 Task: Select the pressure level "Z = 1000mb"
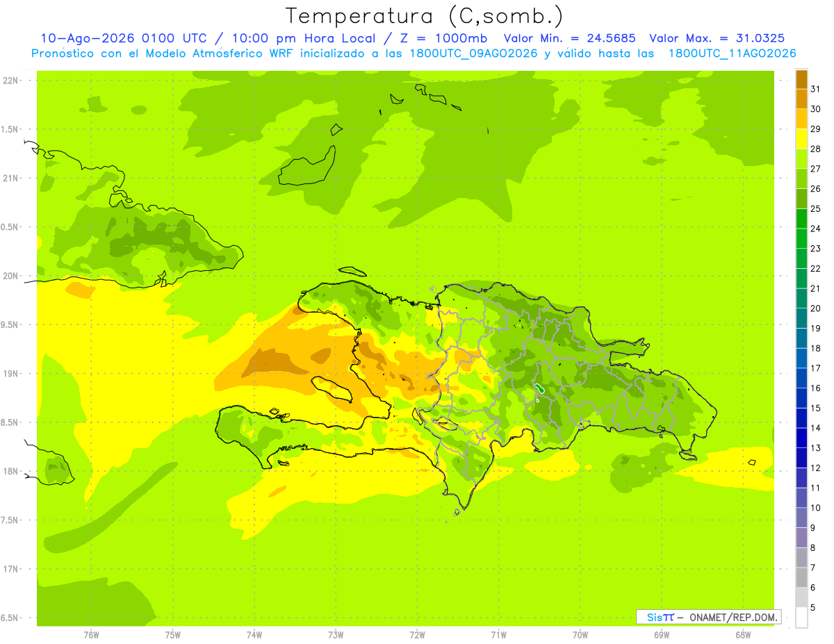pyautogui.click(x=442, y=38)
